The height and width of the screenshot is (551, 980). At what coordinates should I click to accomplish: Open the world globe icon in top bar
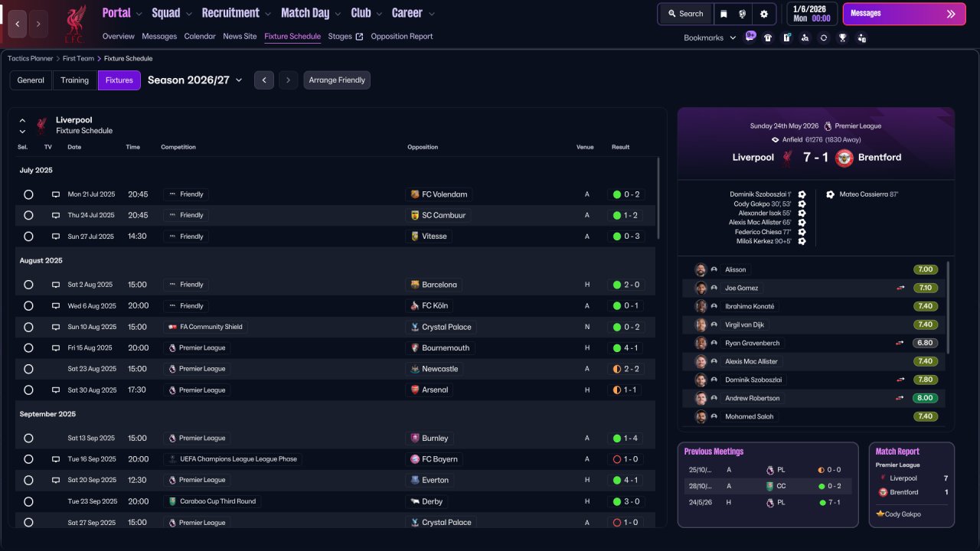(743, 14)
